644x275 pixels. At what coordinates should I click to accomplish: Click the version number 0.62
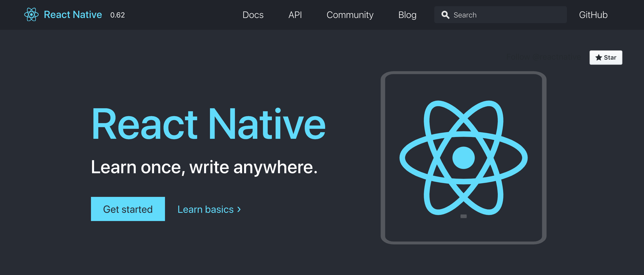(117, 15)
